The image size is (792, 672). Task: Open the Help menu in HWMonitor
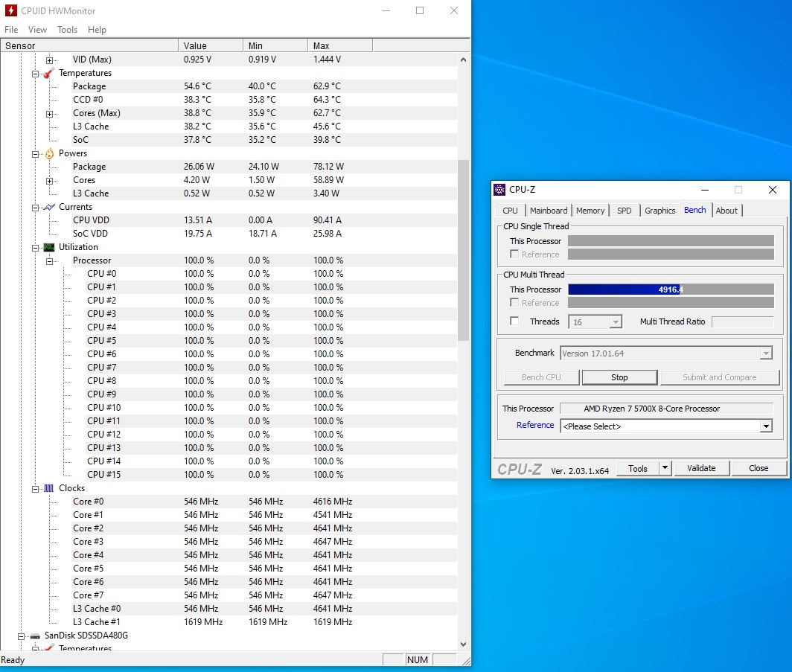(97, 30)
